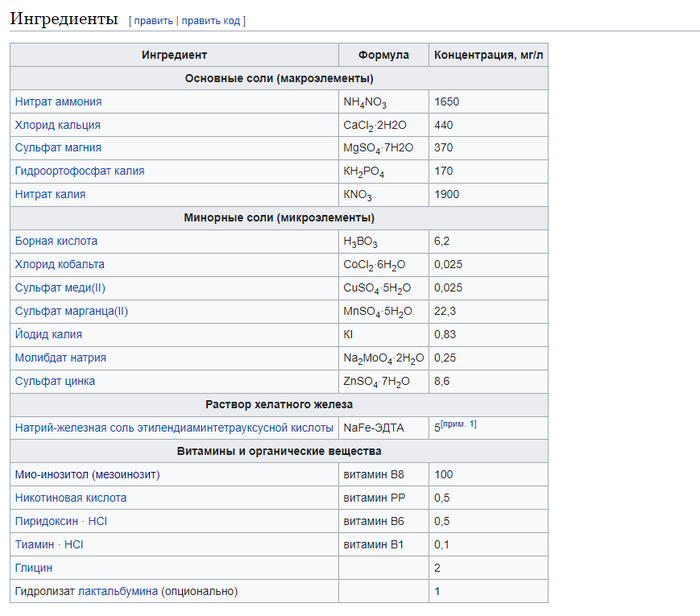700x616 pixels.
Task: Click the 'Раствор хелатного железа' section row
Action: point(279,404)
